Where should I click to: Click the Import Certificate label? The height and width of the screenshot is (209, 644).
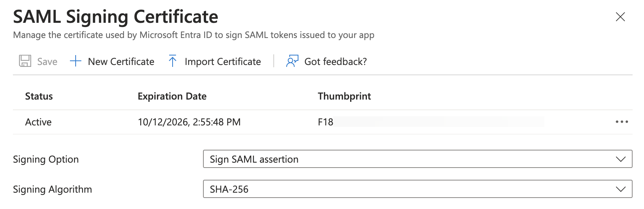pyautogui.click(x=223, y=62)
